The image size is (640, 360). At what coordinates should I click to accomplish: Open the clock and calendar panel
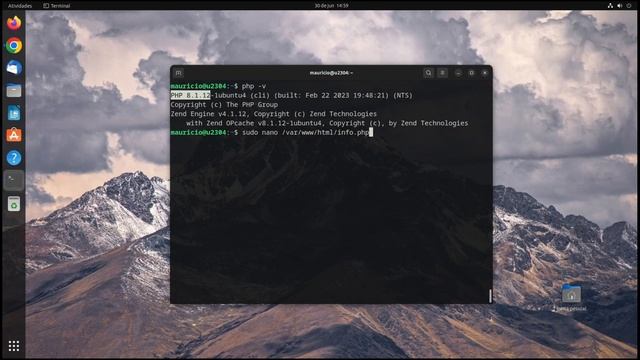point(331,6)
